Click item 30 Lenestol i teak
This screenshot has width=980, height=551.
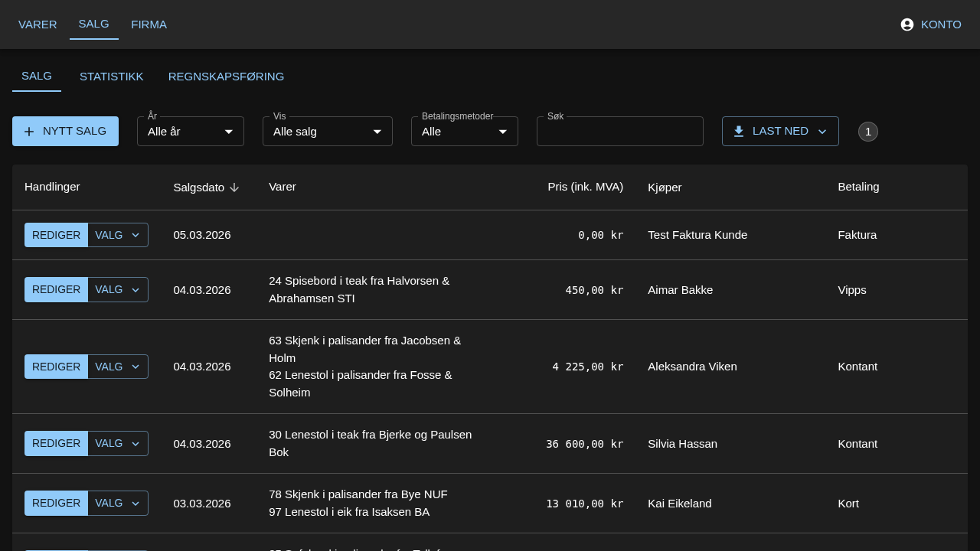(371, 444)
